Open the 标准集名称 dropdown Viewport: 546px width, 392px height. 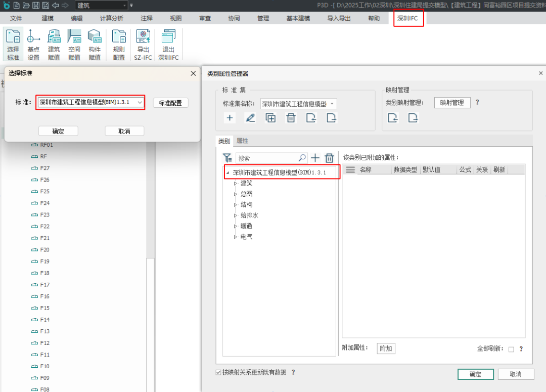point(298,104)
